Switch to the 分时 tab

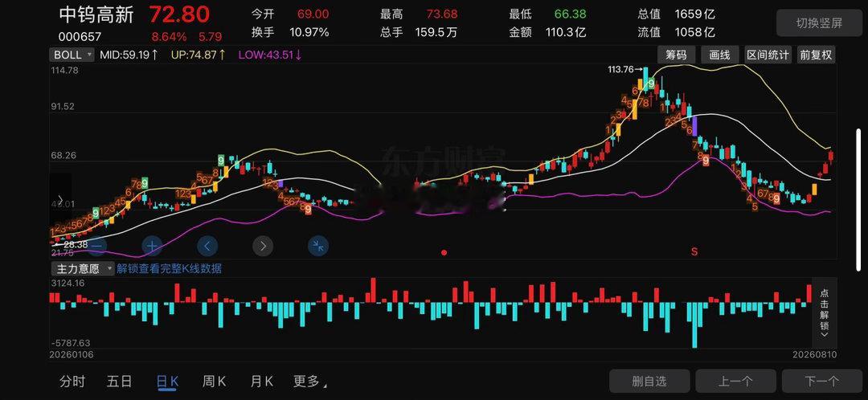coord(72,382)
